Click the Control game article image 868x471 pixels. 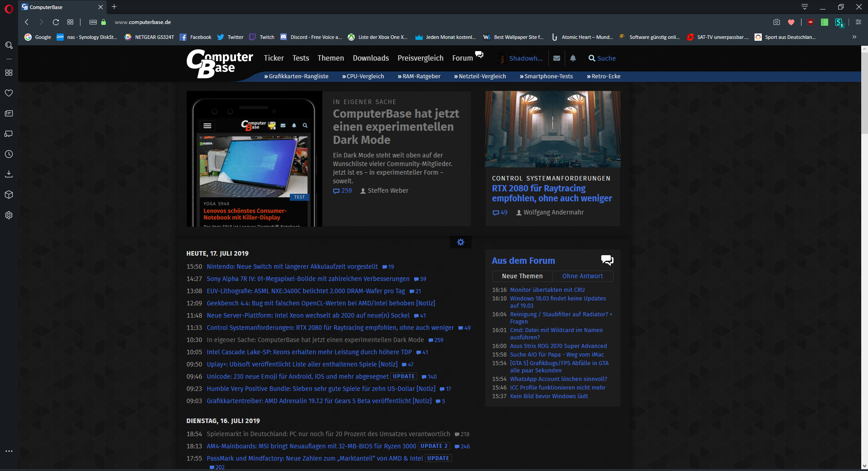pyautogui.click(x=552, y=129)
